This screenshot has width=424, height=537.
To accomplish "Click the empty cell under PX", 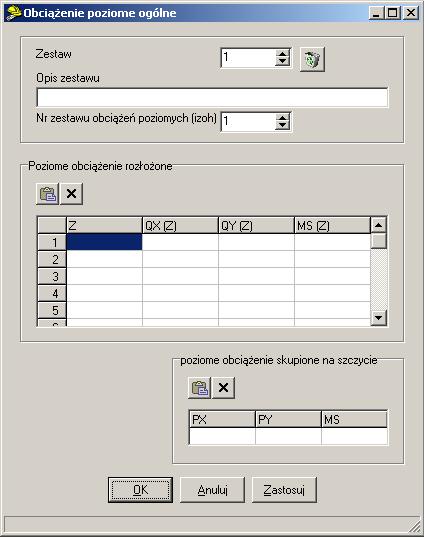I will click(222, 436).
